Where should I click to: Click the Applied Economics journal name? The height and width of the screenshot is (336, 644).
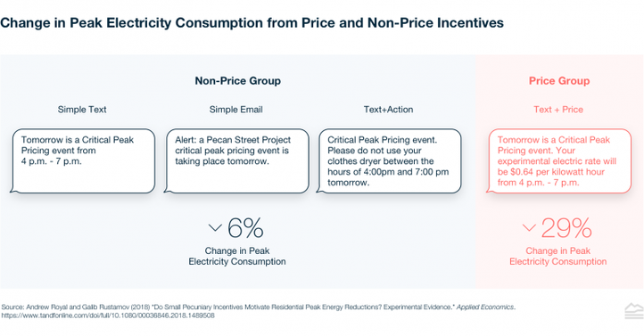pyautogui.click(x=485, y=307)
